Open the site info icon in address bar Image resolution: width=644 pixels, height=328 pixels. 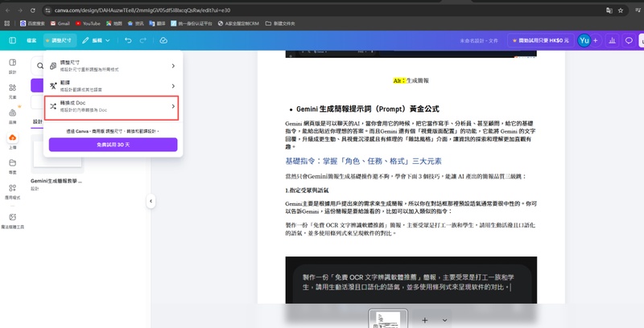(x=48, y=10)
